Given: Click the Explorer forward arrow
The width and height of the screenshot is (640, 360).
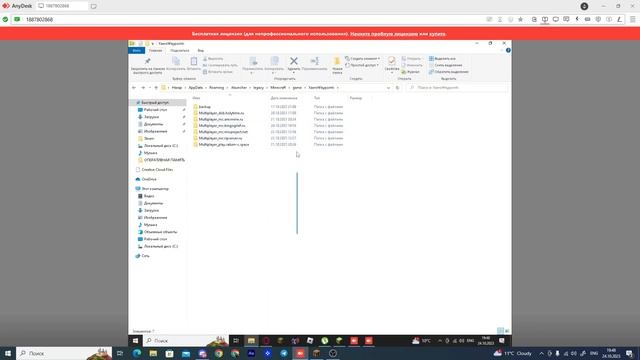Looking at the screenshot, I should (x=143, y=88).
